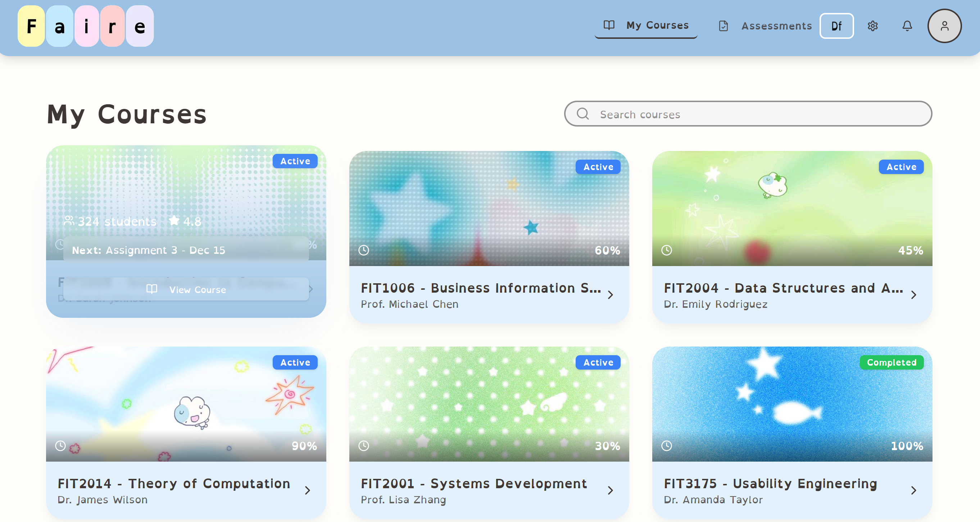Screen dimensions: 980x522
Task: Toggle the Df font button
Action: click(836, 26)
